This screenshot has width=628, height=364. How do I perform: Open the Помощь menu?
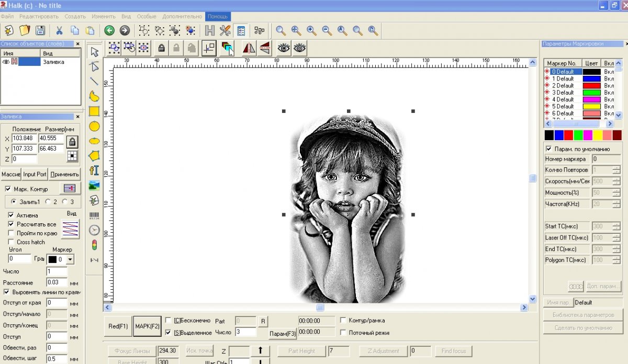[217, 17]
